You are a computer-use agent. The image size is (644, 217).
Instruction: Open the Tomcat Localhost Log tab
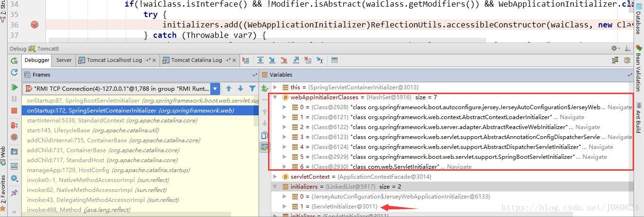114,60
